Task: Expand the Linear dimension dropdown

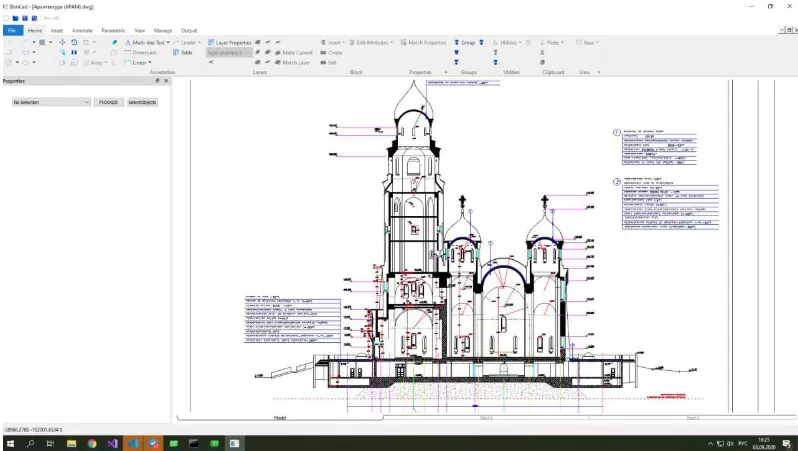Action: 150,63
